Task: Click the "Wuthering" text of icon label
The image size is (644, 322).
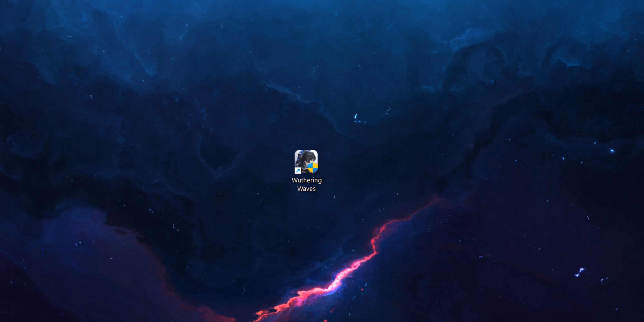Action: [307, 180]
